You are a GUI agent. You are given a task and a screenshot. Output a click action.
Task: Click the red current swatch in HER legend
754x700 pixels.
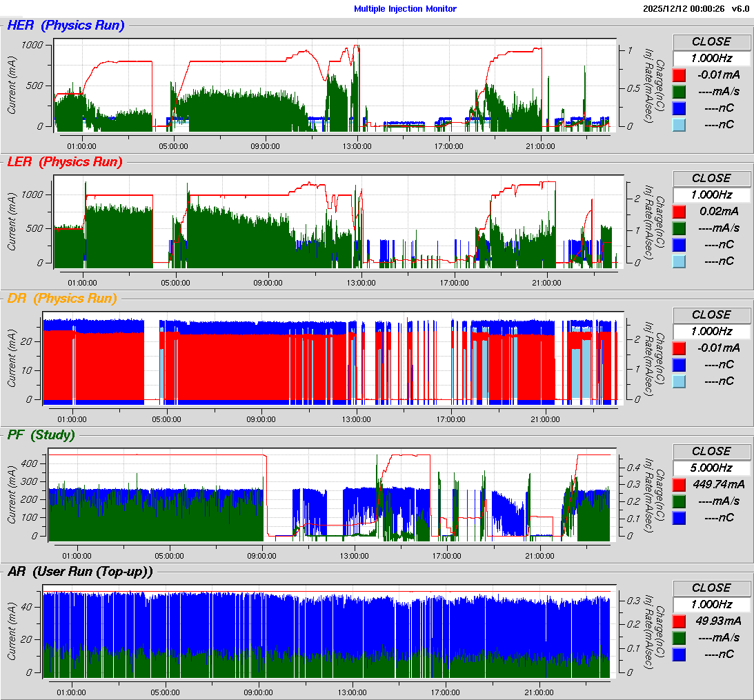[679, 75]
